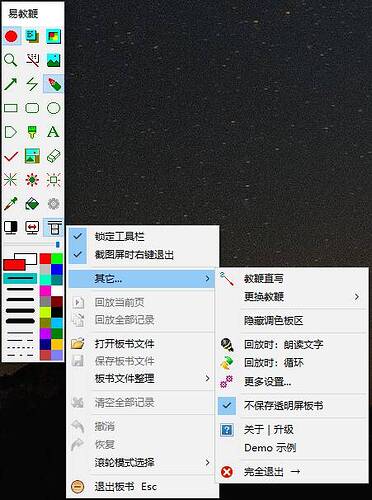
Task: Toggle 截图屏时右键退出 option
Action: point(142,255)
